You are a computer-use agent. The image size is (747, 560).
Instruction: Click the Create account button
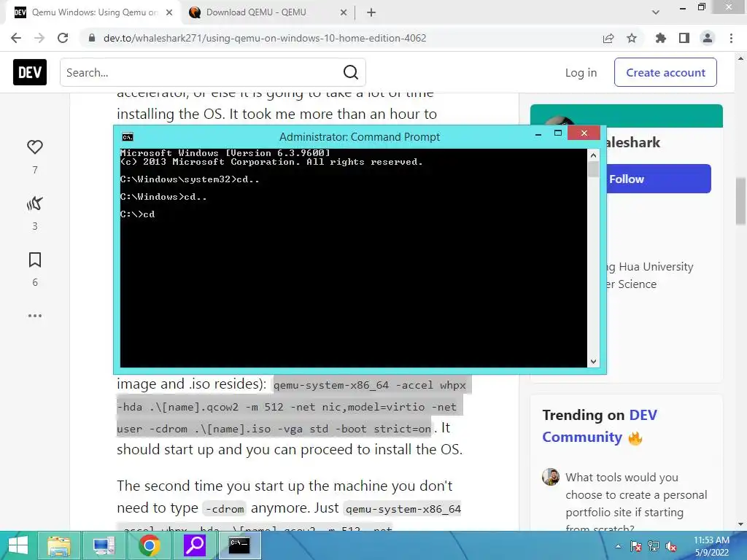[x=665, y=72]
